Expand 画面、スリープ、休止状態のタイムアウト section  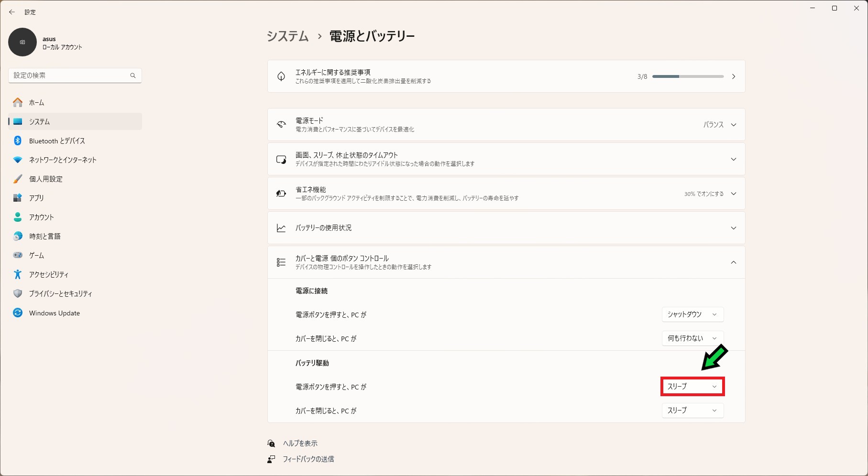point(733,159)
